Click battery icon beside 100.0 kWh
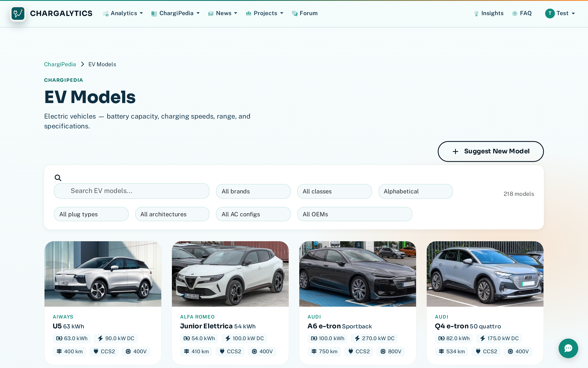 [x=314, y=338]
